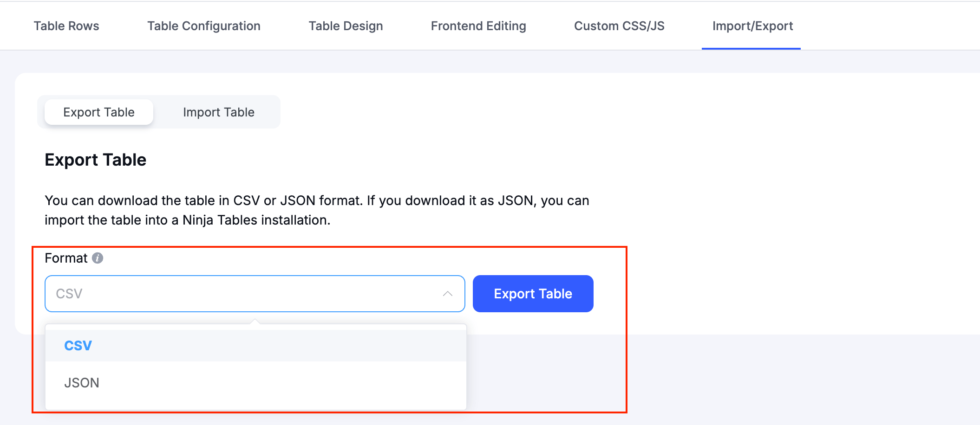This screenshot has width=980, height=425.
Task: Collapse the format dropdown via its chevron
Action: (x=448, y=294)
